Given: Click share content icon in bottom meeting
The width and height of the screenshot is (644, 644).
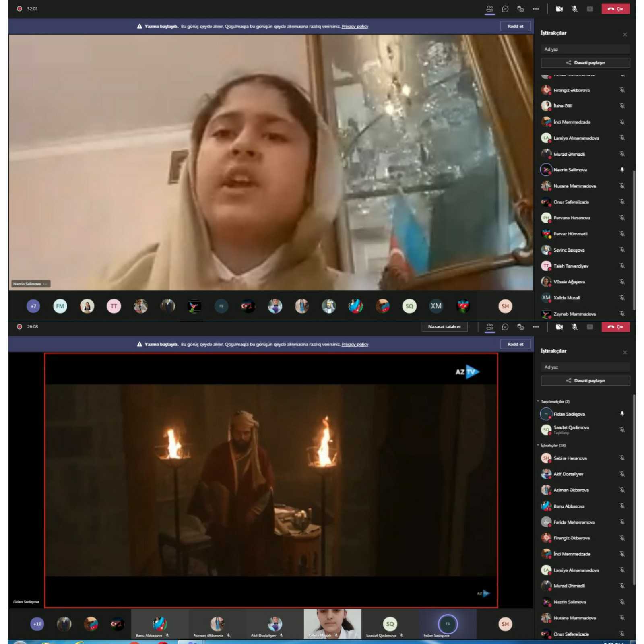Looking at the screenshot, I should 590,327.
